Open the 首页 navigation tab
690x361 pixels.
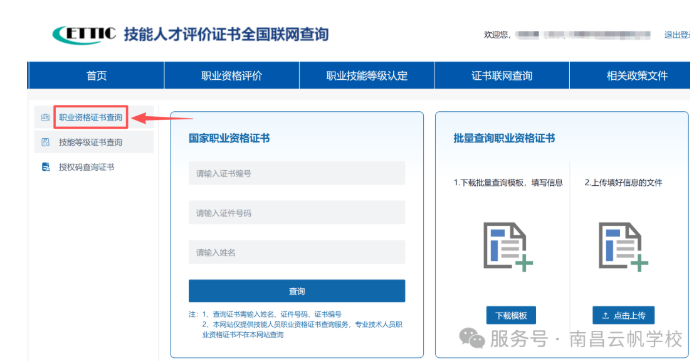coord(96,76)
